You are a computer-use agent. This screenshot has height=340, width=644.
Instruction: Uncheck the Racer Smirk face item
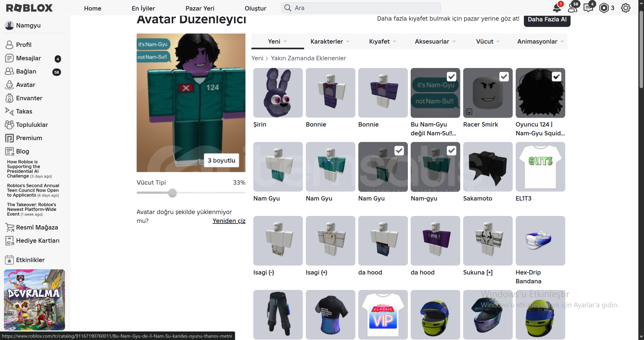pos(504,76)
